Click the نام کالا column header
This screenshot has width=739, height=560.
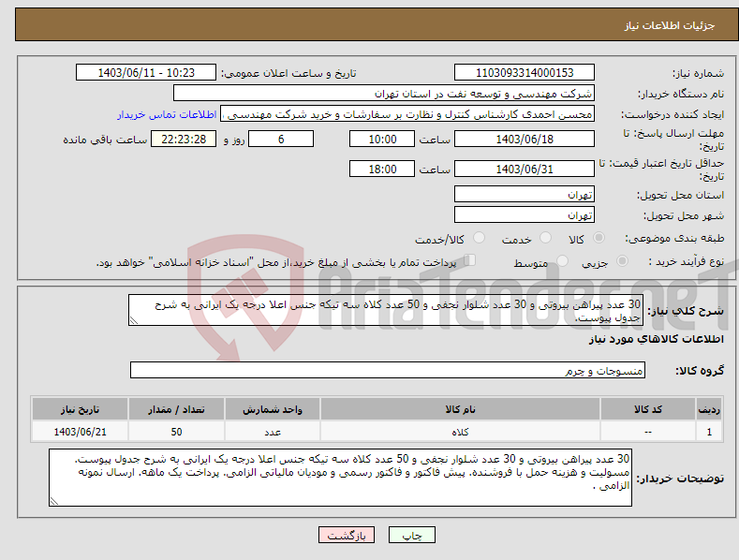click(x=460, y=409)
